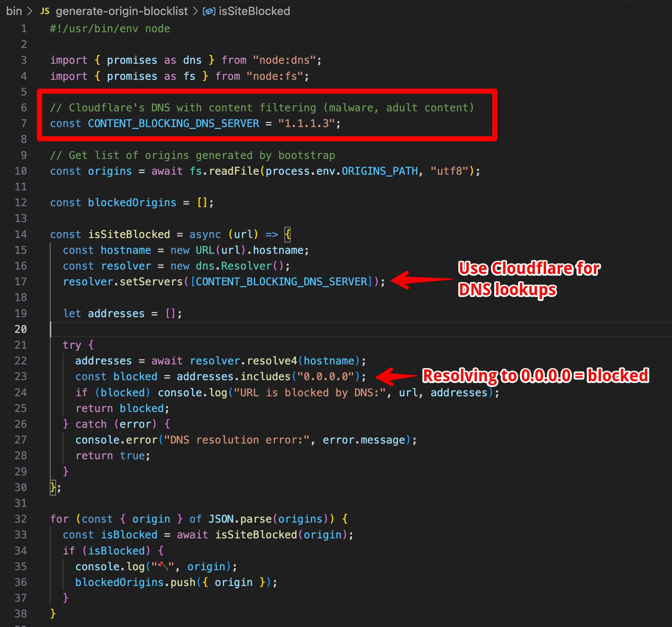Click line number 7 in gutter
Screen dimensions: 672x627
click(x=24, y=123)
